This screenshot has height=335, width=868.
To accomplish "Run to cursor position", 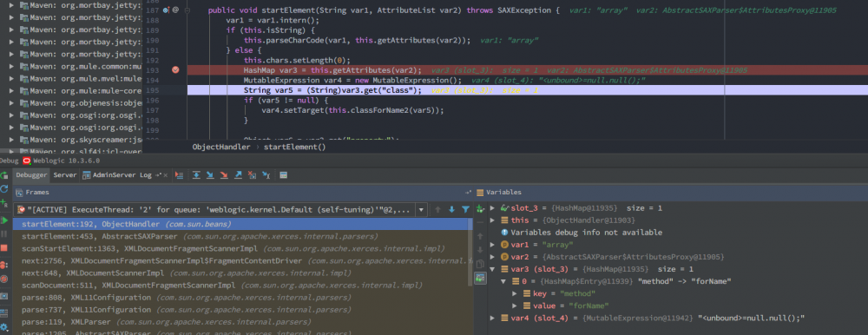I will click(266, 175).
